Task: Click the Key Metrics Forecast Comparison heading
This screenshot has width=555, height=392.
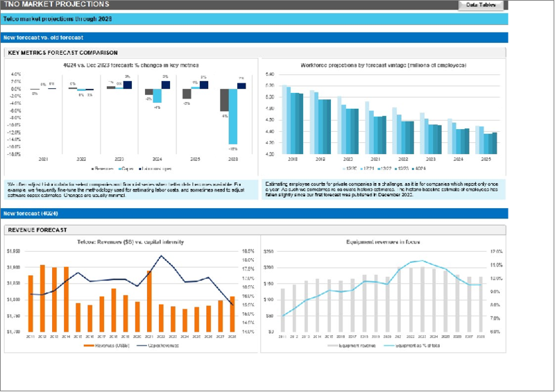Action: tap(62, 53)
